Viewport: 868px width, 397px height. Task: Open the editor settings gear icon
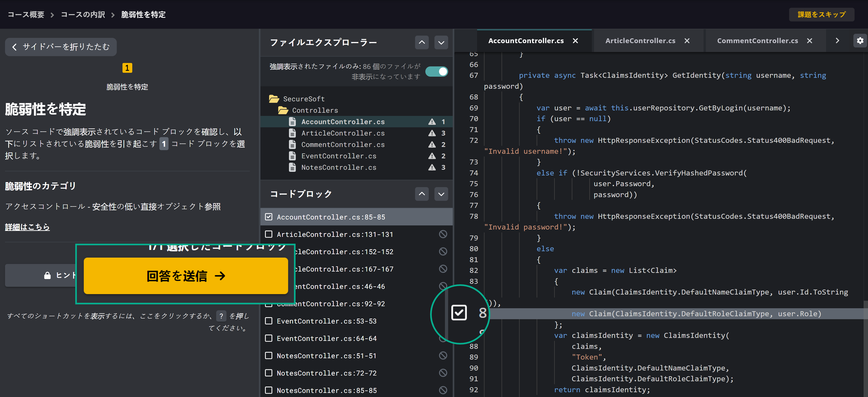click(x=860, y=41)
